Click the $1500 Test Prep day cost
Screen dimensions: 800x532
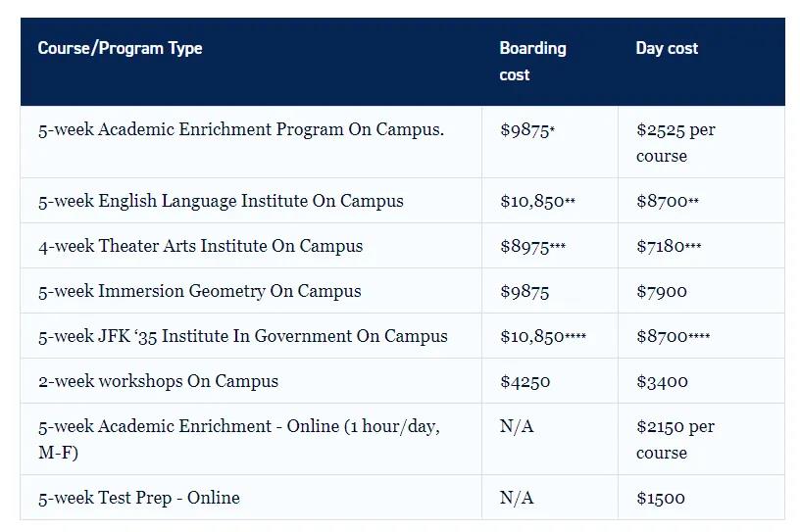pyautogui.click(x=660, y=498)
